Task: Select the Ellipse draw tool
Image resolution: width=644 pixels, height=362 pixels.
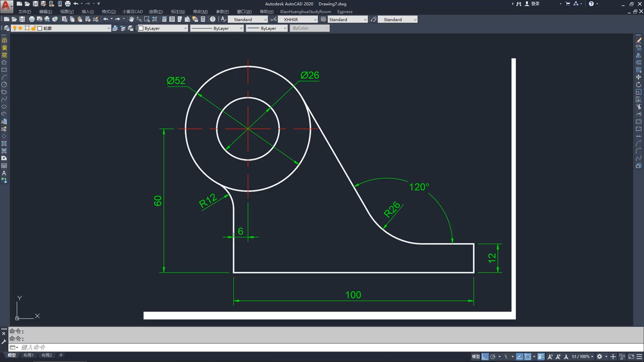Action: [x=4, y=107]
